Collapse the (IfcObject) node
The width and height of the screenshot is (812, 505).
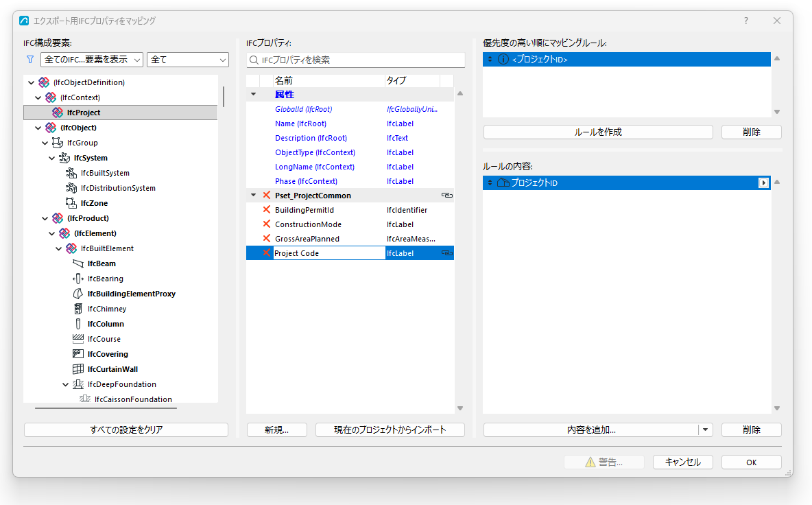tap(38, 128)
